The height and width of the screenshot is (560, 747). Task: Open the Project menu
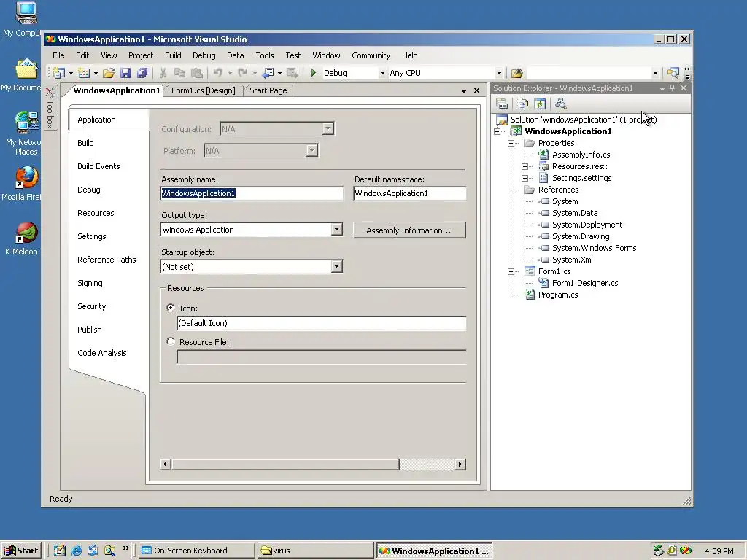tap(141, 55)
